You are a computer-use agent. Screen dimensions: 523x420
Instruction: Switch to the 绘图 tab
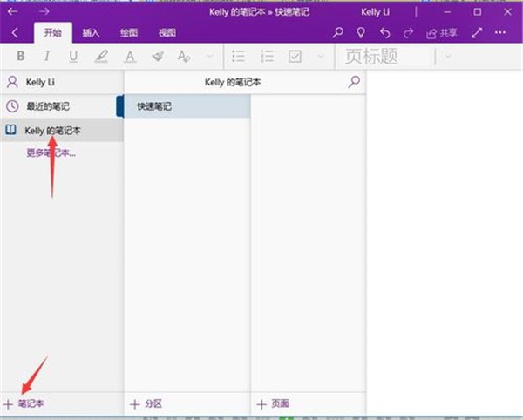pos(129,32)
